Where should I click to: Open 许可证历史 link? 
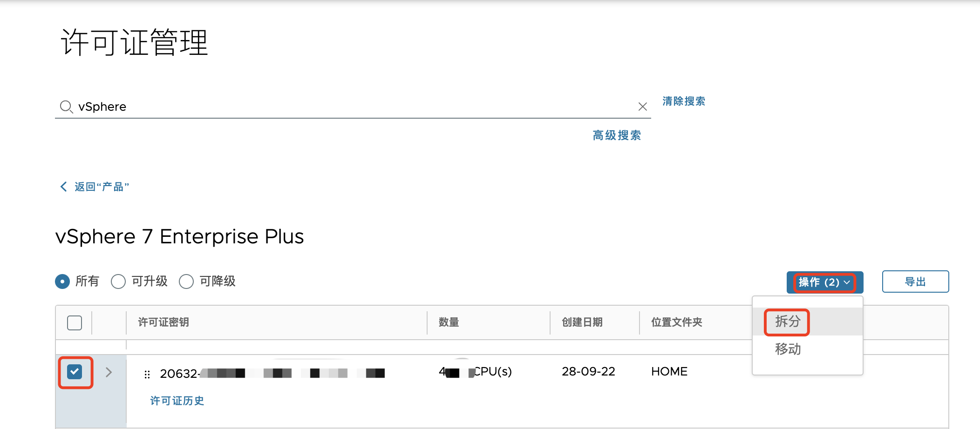click(x=177, y=401)
